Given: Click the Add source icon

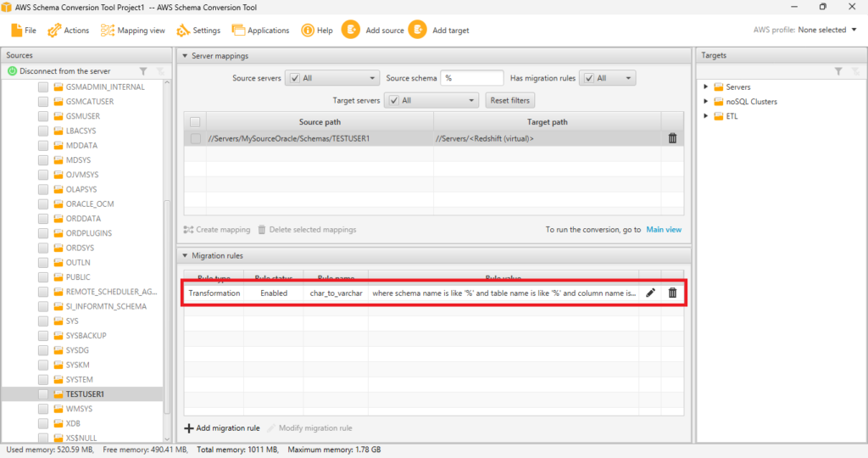Looking at the screenshot, I should (351, 30).
